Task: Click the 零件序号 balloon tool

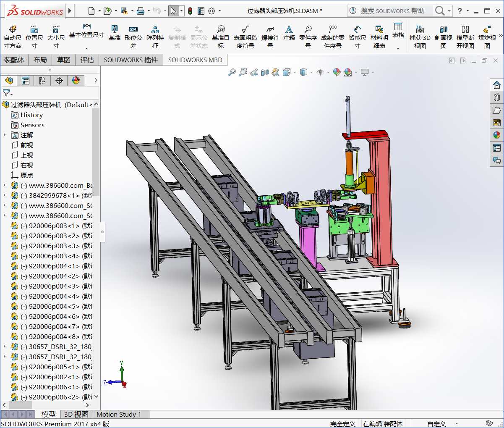Action: coord(308,37)
